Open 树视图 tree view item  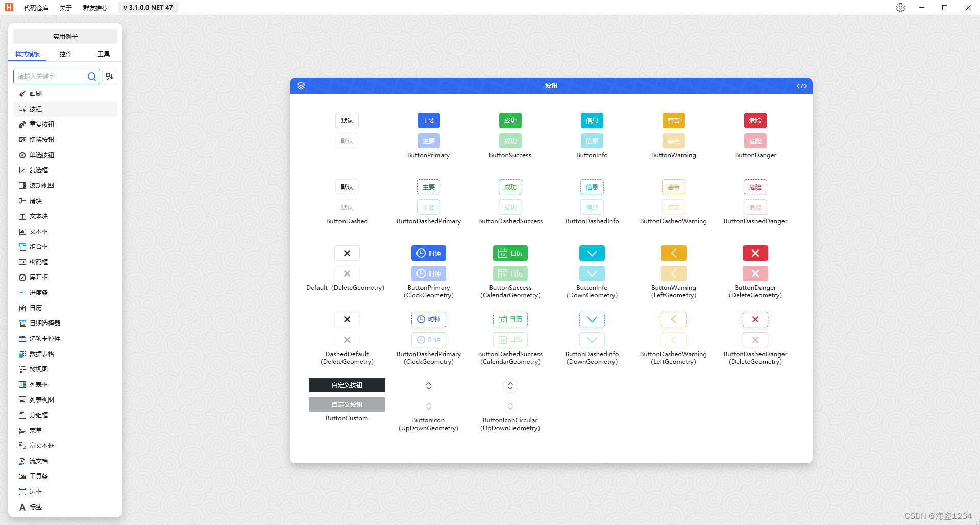(65, 369)
